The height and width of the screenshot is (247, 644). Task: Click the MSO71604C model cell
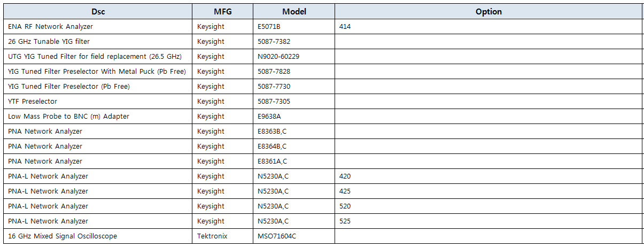[x=276, y=236]
